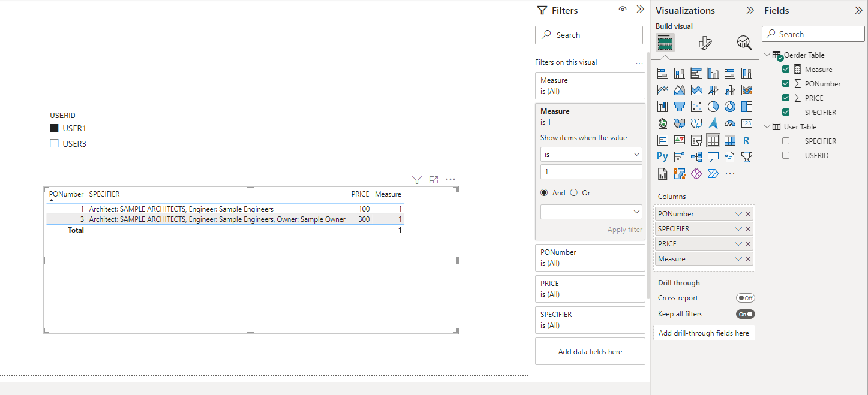Select the clustered column chart visual
This screenshot has height=395, width=868.
[713, 73]
